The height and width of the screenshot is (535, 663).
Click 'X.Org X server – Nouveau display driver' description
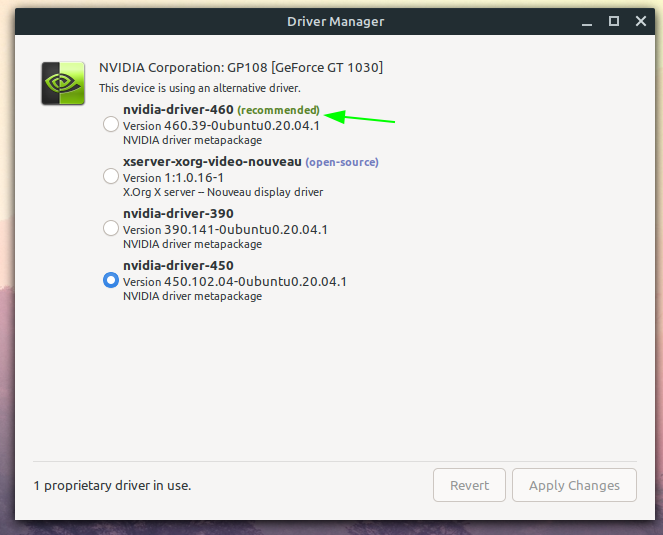coord(223,192)
